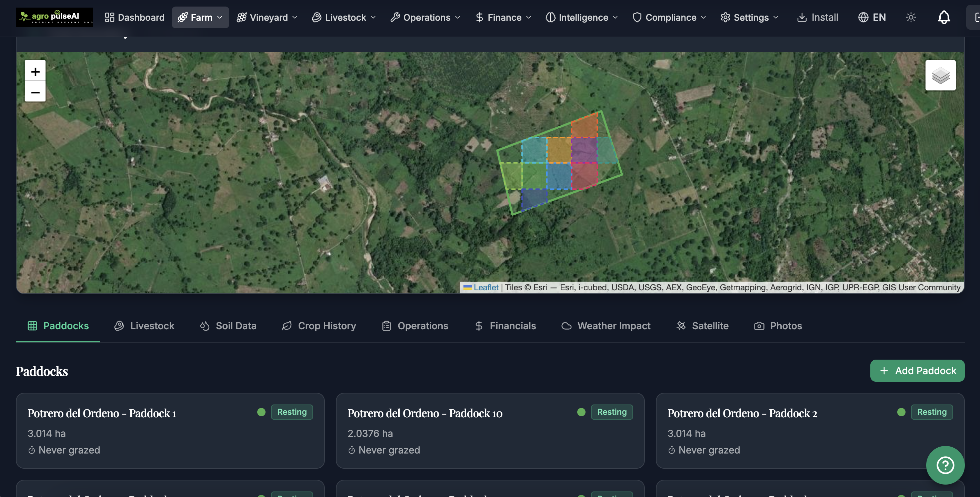980x497 pixels.
Task: Click Resting badge on Paddock 2 card
Action: [932, 412]
